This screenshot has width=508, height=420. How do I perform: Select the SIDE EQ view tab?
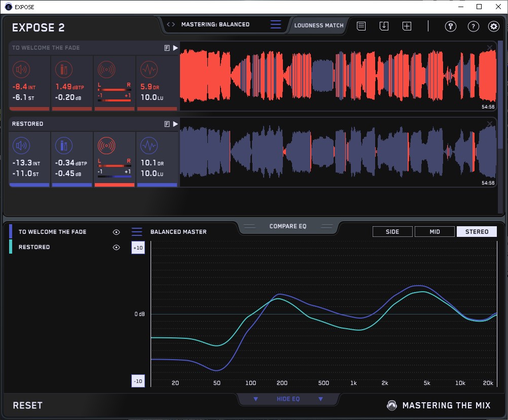point(392,232)
